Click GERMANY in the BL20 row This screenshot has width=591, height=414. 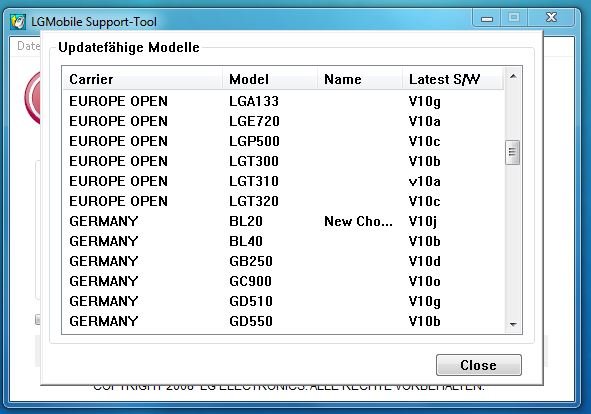tap(104, 221)
